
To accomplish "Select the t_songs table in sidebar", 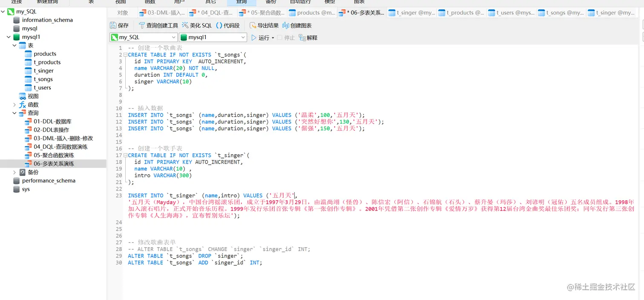I will pyautogui.click(x=43, y=79).
